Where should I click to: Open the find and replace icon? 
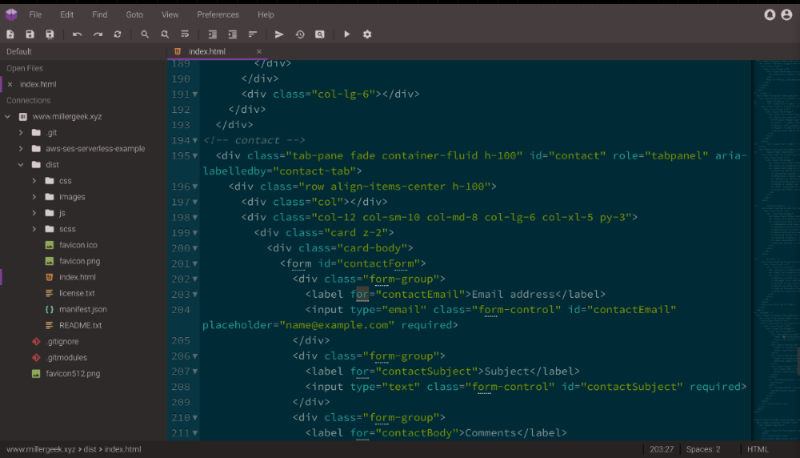pos(165,34)
